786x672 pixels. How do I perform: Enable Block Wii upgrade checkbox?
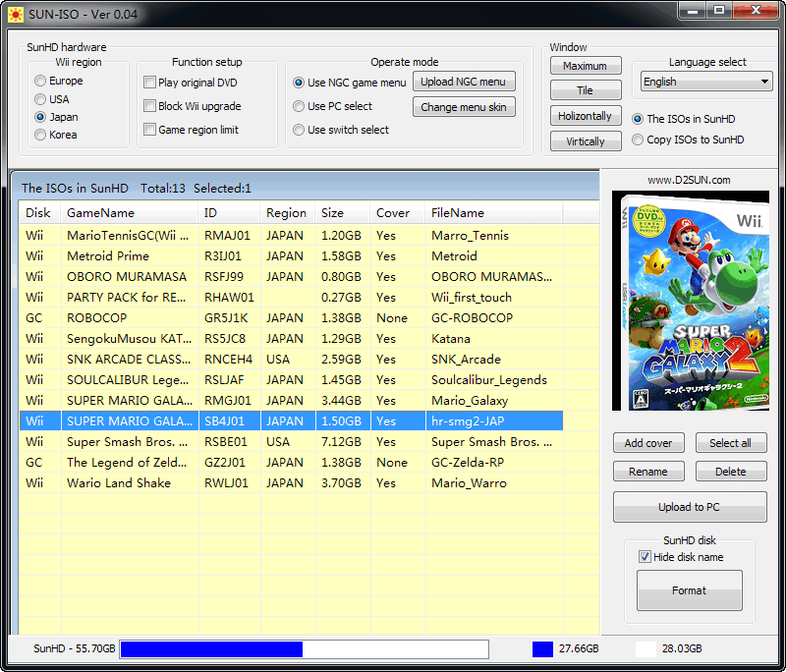click(x=149, y=106)
